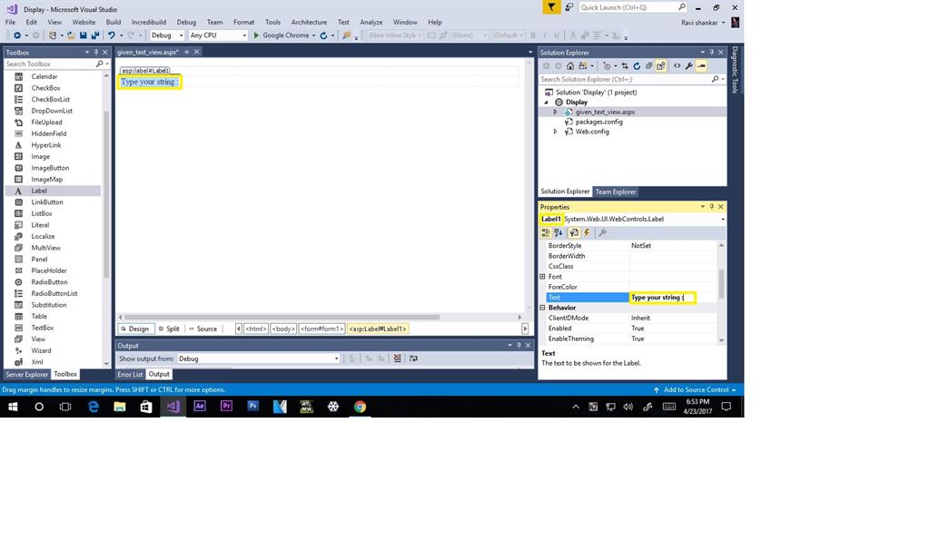Open Any CPU platform dropdown
The height and width of the screenshot is (560, 930).
coord(218,35)
